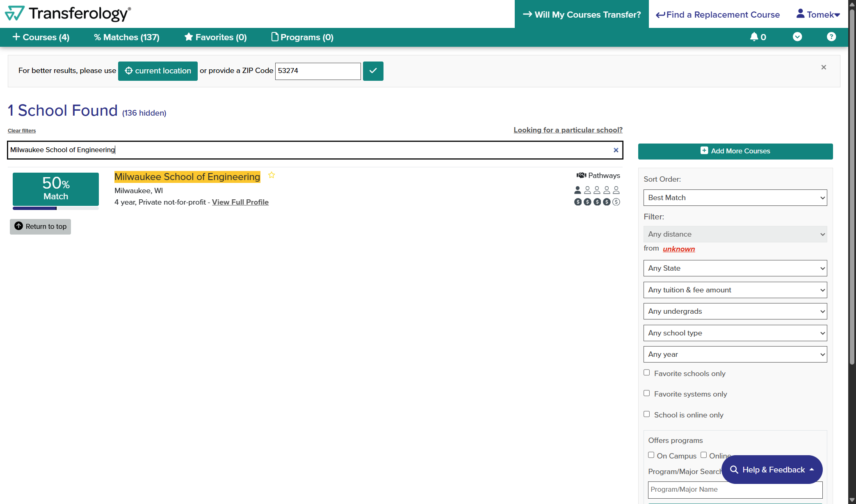Expand the Any State dropdown
The width and height of the screenshot is (856, 504).
coord(735,268)
